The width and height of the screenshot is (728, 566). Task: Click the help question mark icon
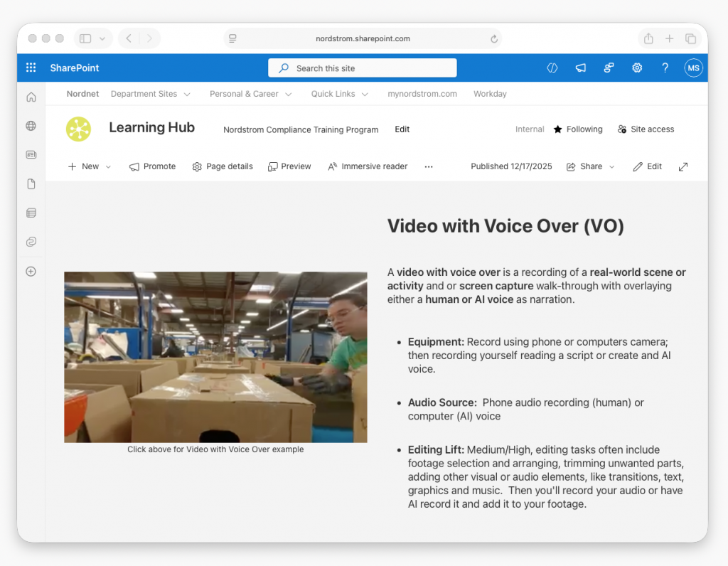coord(665,68)
